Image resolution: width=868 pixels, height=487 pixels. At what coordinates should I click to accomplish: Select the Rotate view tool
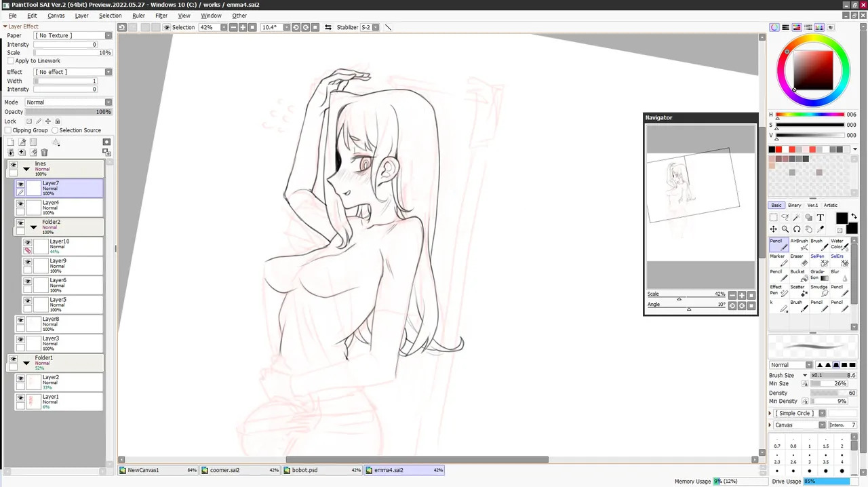(x=797, y=229)
